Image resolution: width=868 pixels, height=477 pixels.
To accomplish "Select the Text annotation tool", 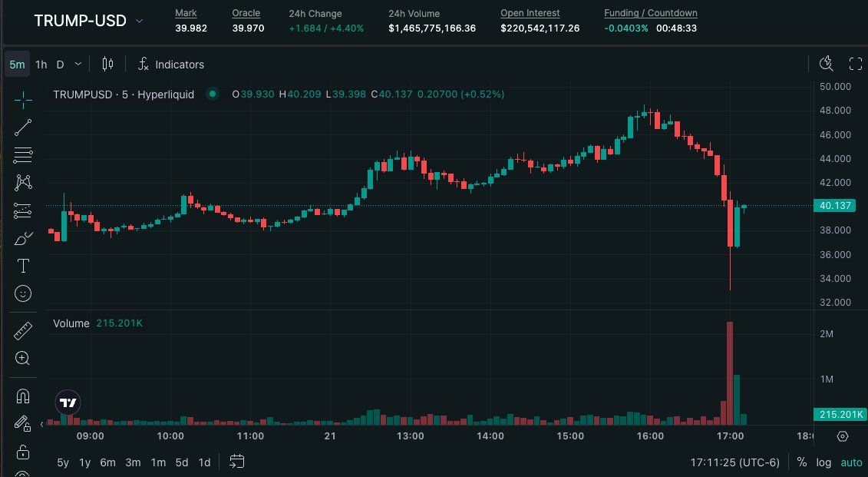I will [23, 266].
